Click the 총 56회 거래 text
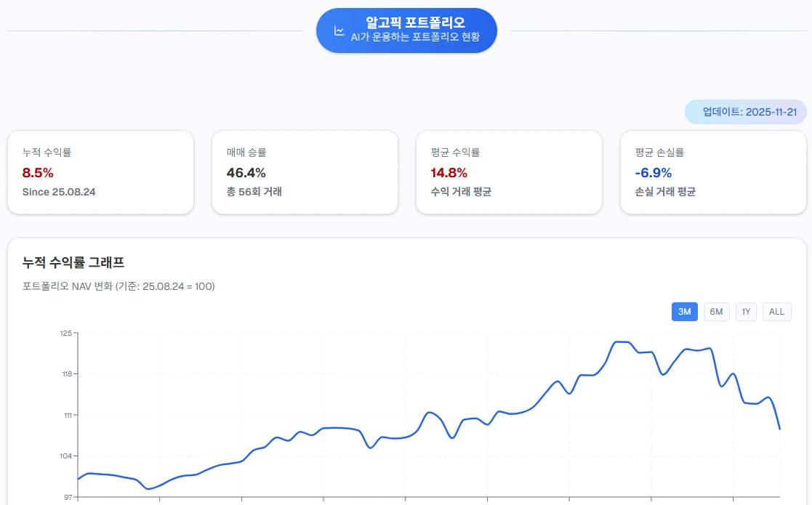Image resolution: width=812 pixels, height=505 pixels. [x=254, y=192]
